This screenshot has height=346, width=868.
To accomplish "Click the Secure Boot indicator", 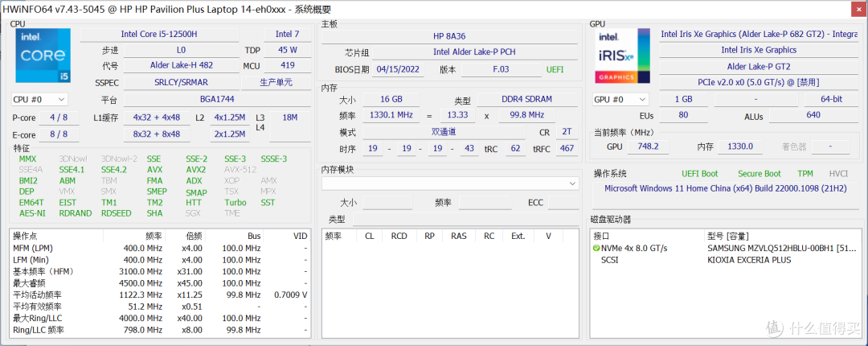I will 759,174.
